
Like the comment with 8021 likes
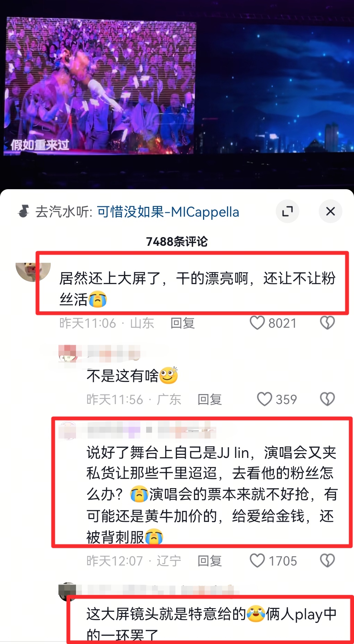[258, 323]
